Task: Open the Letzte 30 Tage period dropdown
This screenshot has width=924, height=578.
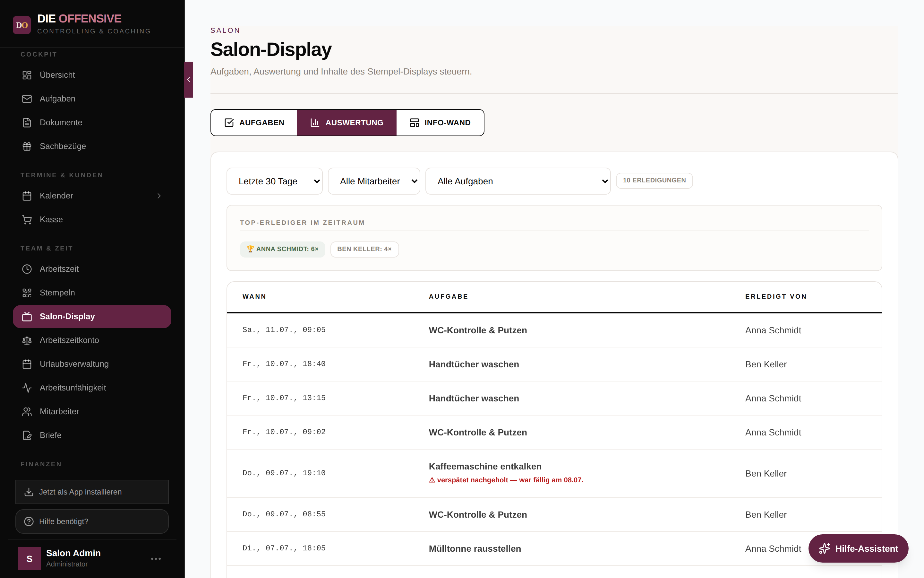Action: (x=275, y=181)
